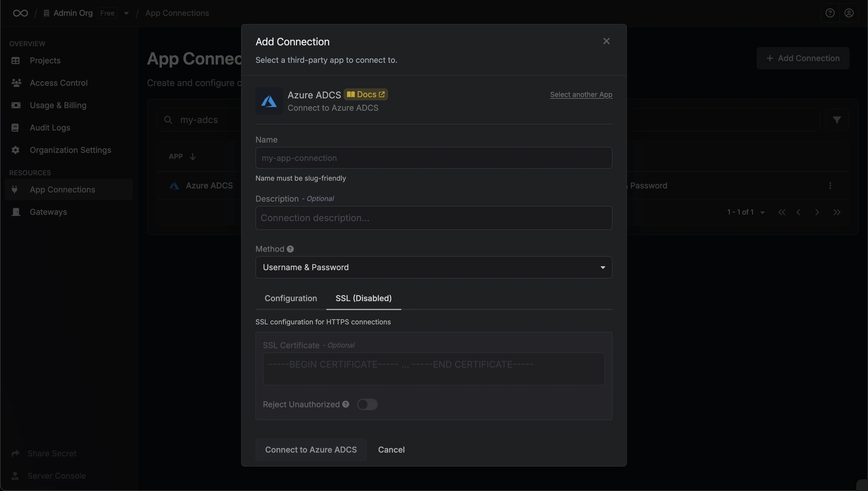This screenshot has width=868, height=491.
Task: Click Connect to Azure ADCS button
Action: click(x=311, y=449)
